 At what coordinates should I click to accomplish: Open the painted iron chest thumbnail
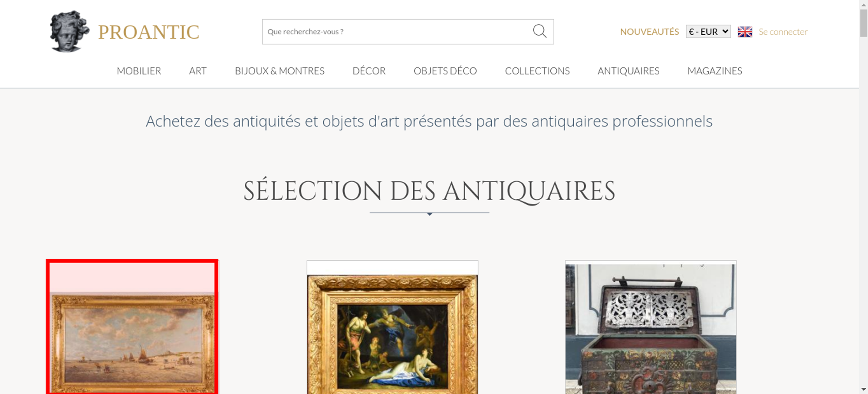pos(651,327)
